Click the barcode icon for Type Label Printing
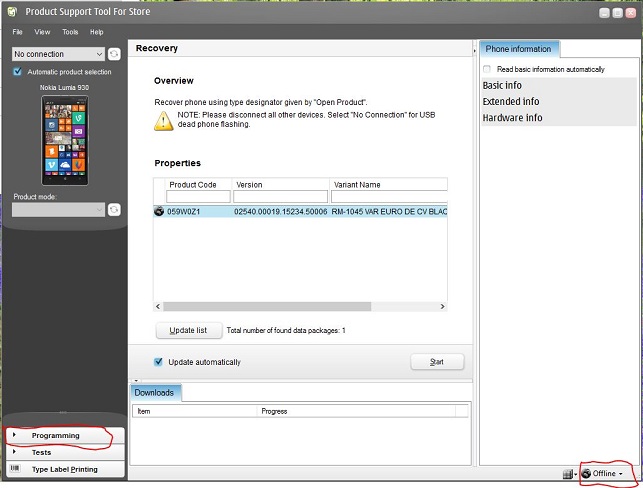 [14, 468]
